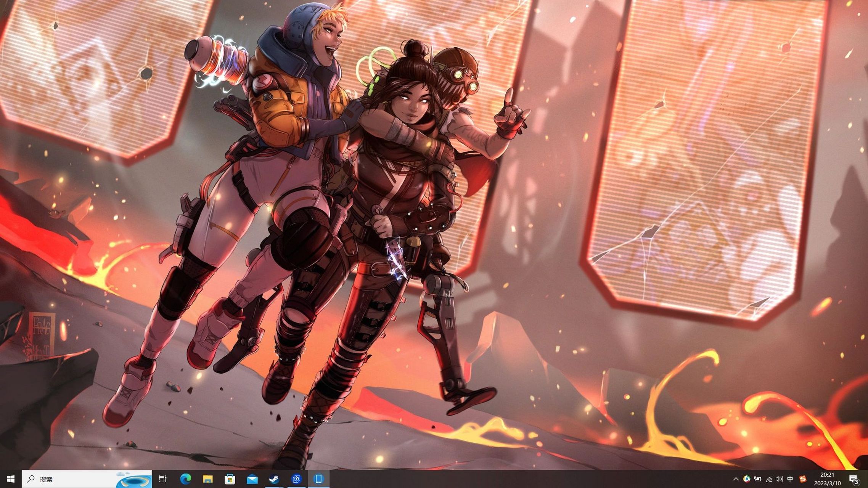Switch to Steam on the taskbar

pyautogui.click(x=274, y=479)
